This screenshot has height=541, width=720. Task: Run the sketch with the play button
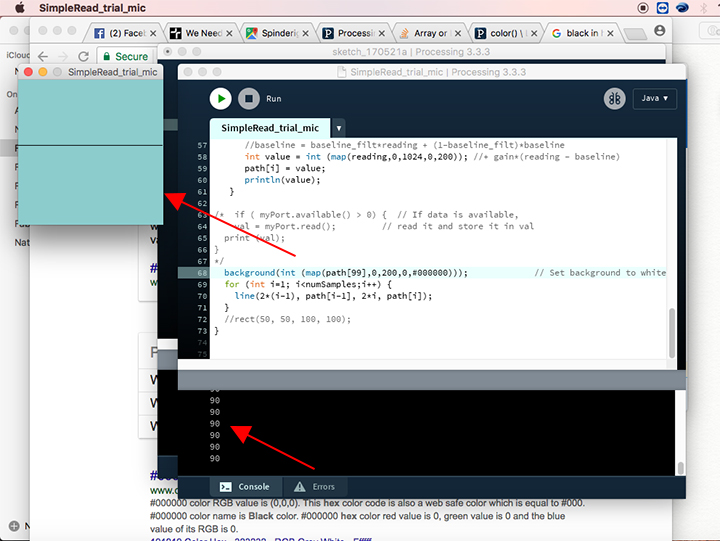point(221,99)
